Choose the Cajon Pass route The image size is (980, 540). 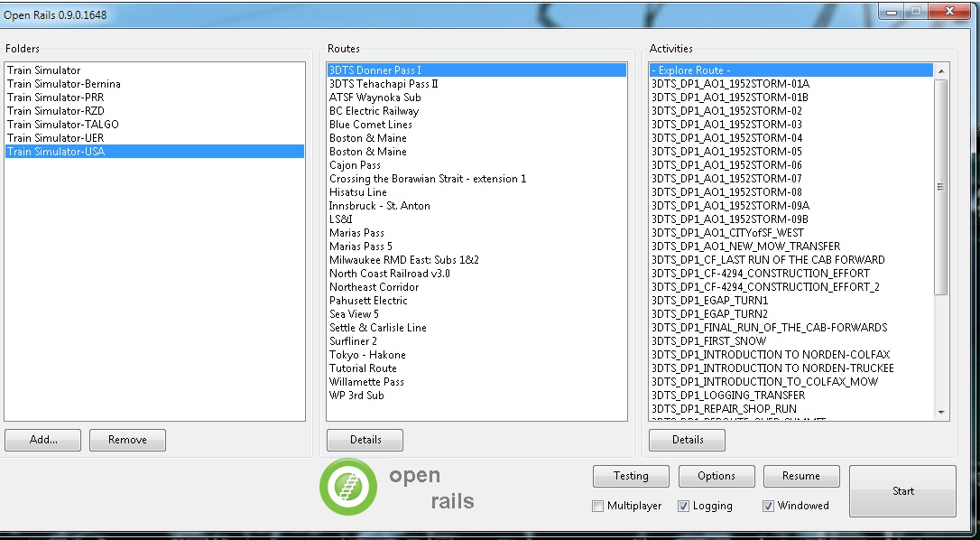(356, 165)
